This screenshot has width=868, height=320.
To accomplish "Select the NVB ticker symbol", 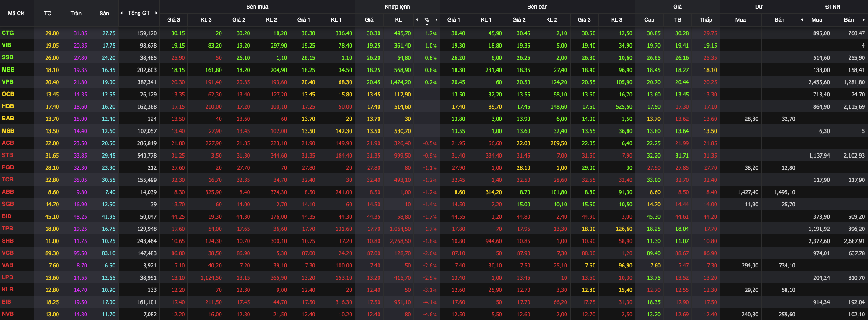I will [8, 314].
